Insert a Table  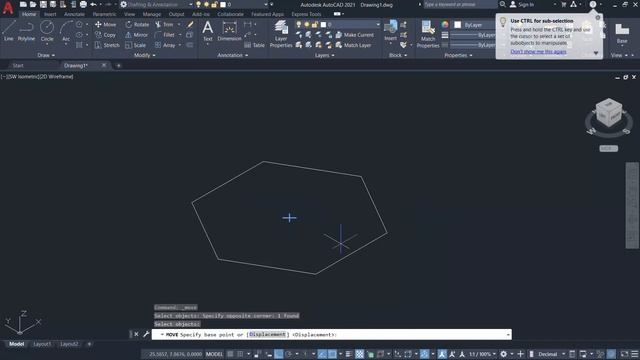tap(254, 45)
